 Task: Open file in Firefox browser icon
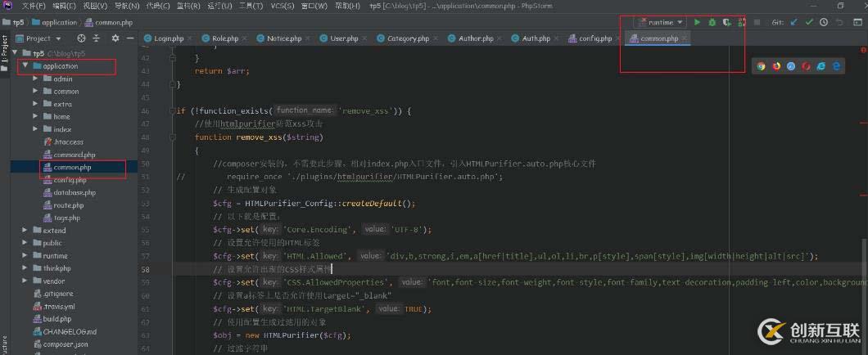[x=776, y=65]
